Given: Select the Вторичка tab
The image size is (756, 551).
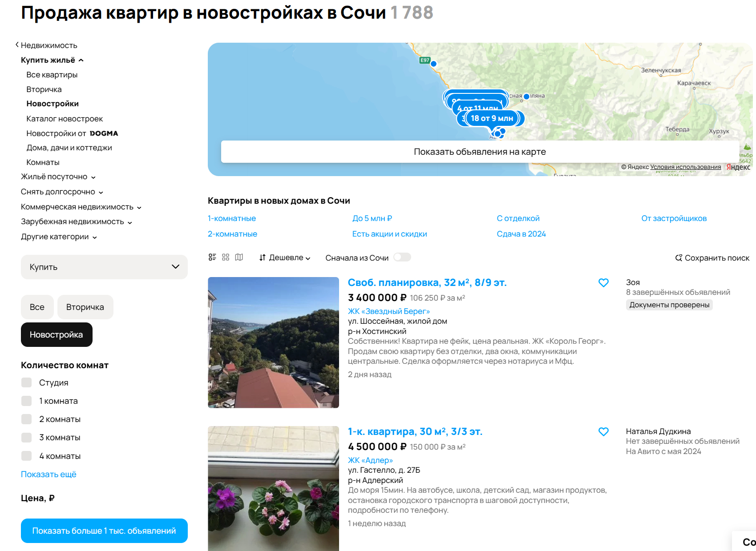Looking at the screenshot, I should point(85,307).
